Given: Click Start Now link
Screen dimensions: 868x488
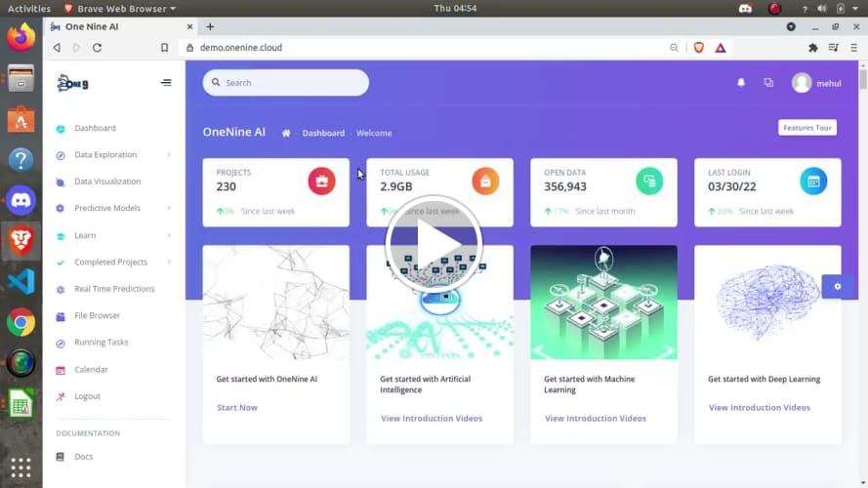Looking at the screenshot, I should (x=237, y=408).
